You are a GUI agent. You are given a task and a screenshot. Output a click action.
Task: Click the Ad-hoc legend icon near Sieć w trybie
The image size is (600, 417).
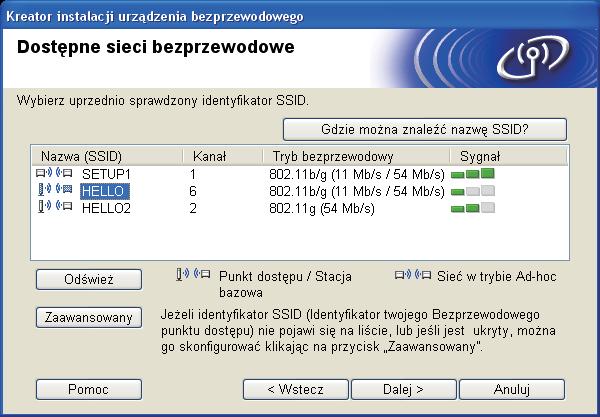point(413,275)
